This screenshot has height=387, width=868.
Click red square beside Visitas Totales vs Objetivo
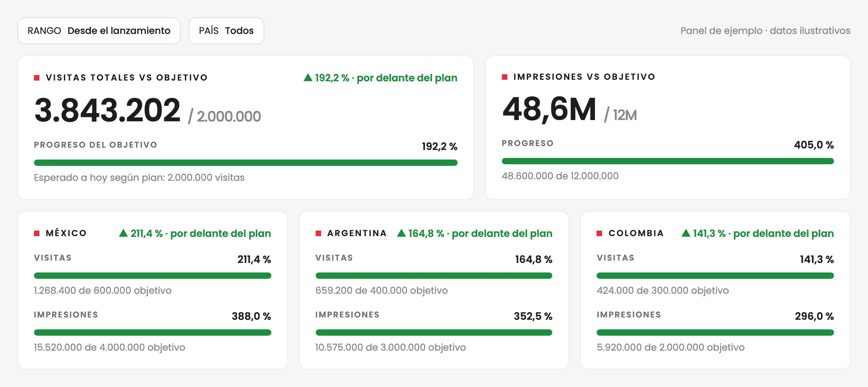[x=37, y=78]
